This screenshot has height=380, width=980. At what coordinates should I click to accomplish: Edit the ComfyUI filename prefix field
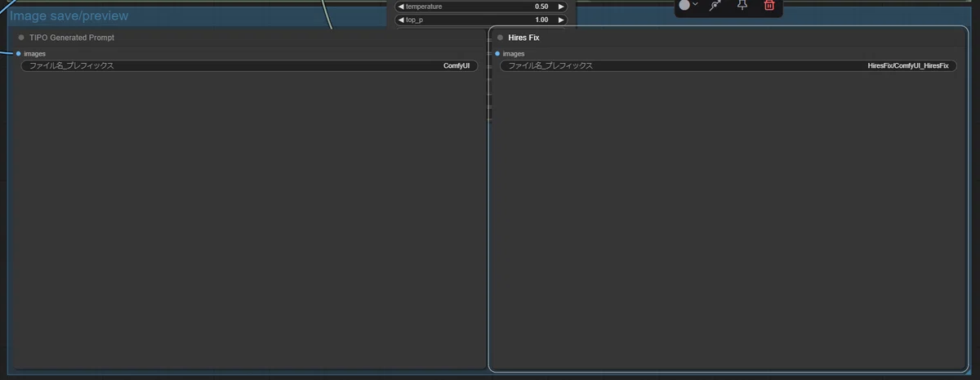[249, 65]
